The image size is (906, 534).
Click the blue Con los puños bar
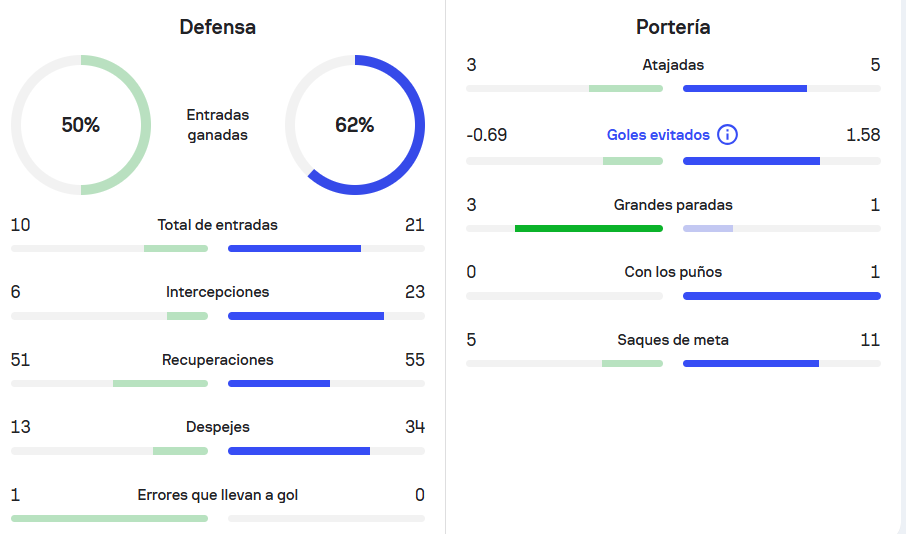pyautogui.click(x=782, y=296)
